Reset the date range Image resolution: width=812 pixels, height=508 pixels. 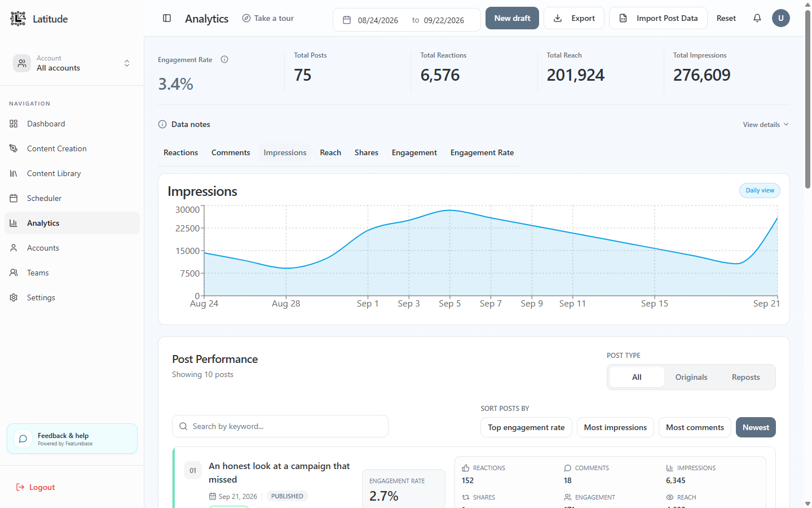pyautogui.click(x=726, y=18)
